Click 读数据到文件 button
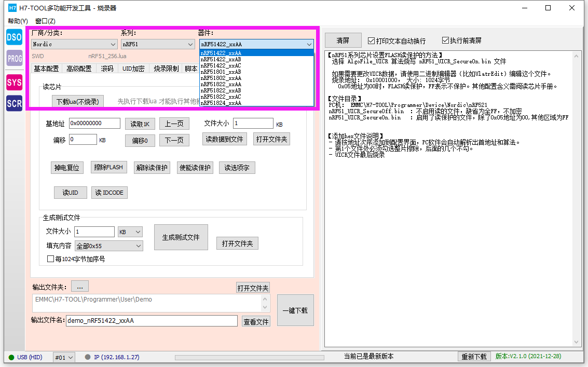The width and height of the screenshot is (588, 367). 224,139
